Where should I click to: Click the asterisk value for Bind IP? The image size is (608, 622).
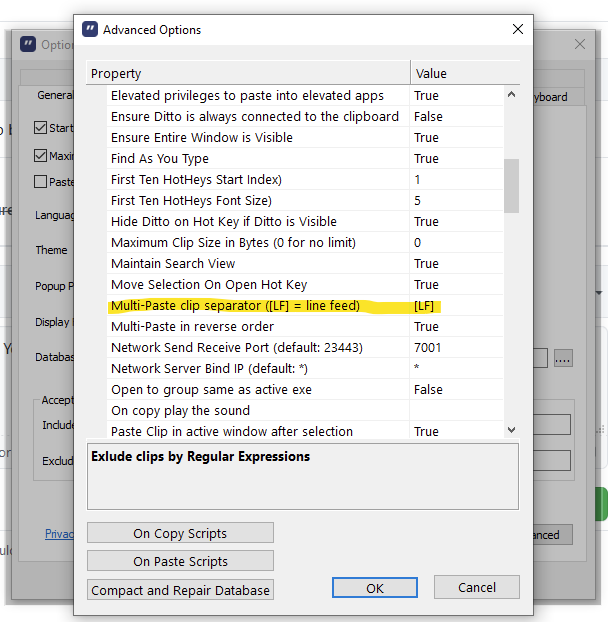tap(456, 369)
